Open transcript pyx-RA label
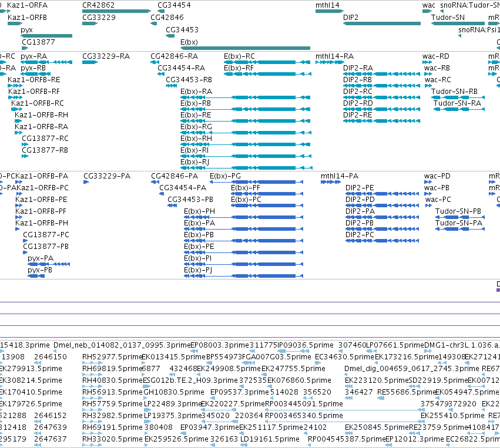This screenshot has width=500, height=448. point(34,56)
